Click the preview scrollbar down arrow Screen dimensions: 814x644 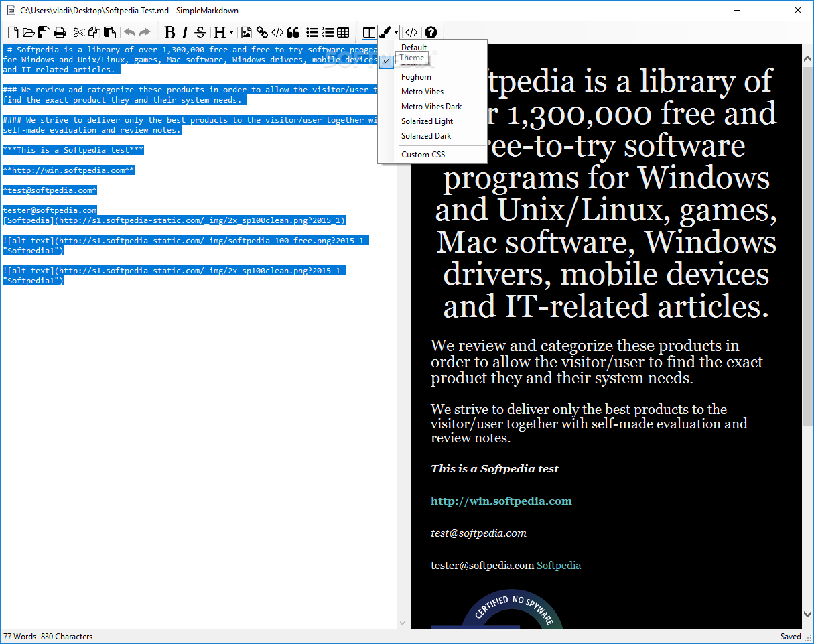tap(807, 614)
